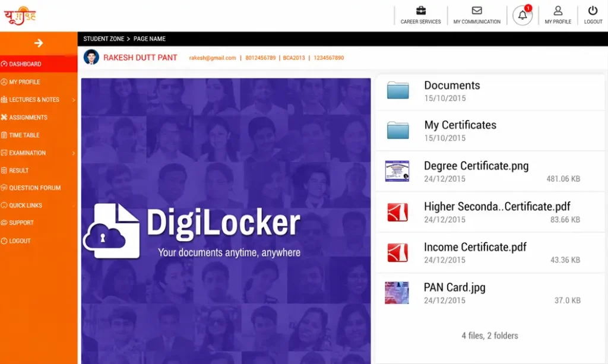Image resolution: width=608 pixels, height=364 pixels.
Task: Click the Quick Links icon in sidebar
Action: tap(4, 205)
